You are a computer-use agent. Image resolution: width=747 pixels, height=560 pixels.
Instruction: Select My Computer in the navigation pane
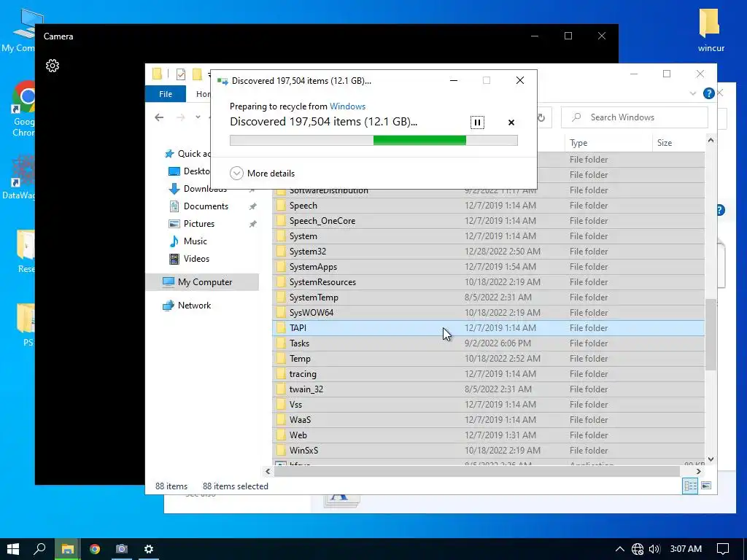[203, 282]
